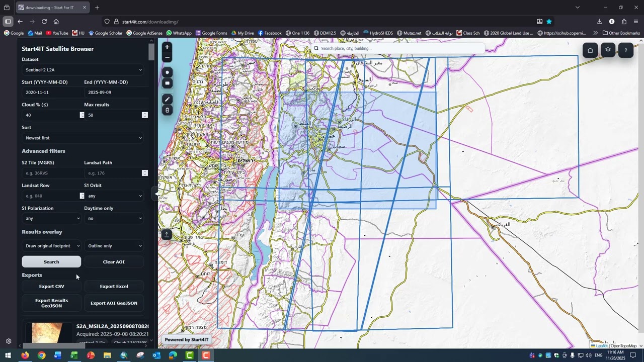Click the Search button
Screen dimensions: 644x362
coord(51,262)
